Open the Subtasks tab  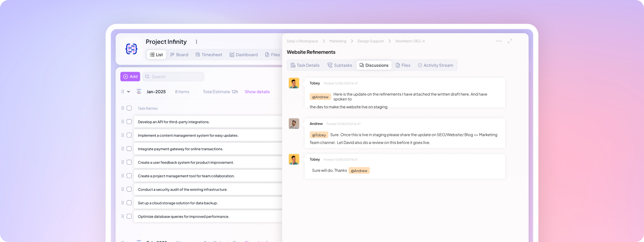tap(340, 65)
